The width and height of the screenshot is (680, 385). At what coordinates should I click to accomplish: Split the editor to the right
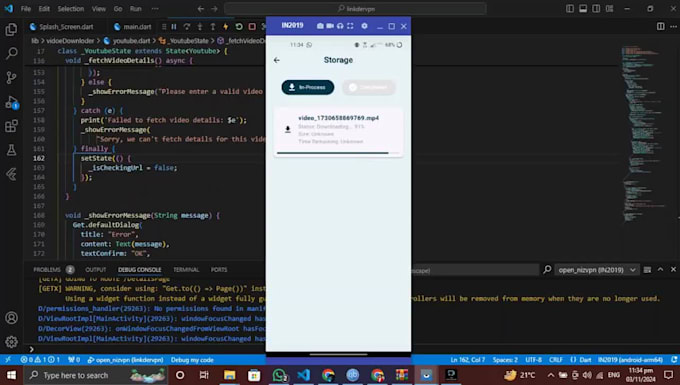660,26
